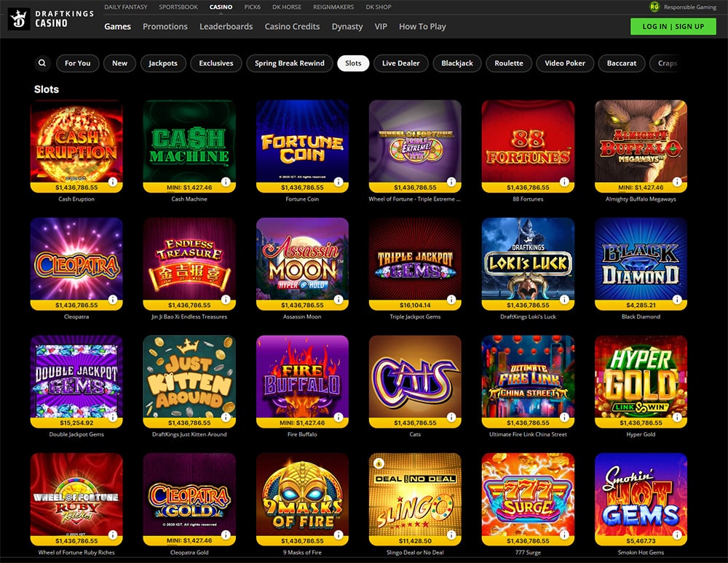
Task: Open info icon on Double Jackpot Gems tile
Action: pyautogui.click(x=113, y=418)
